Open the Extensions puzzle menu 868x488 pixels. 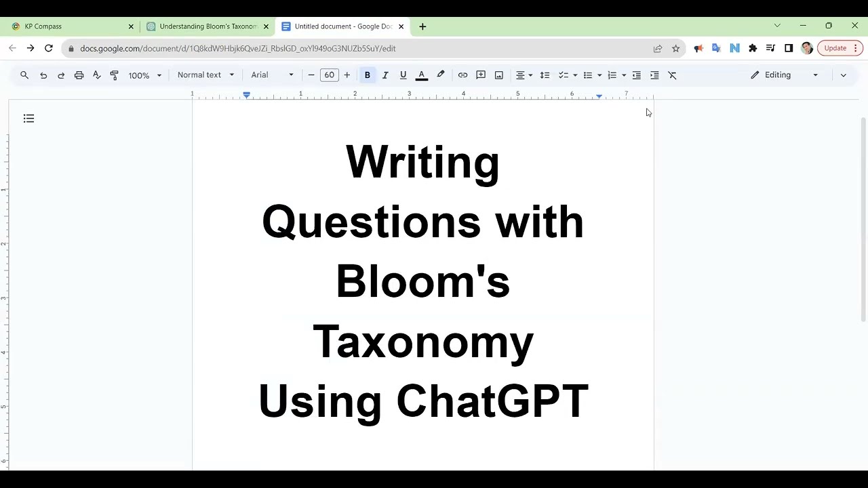(753, 48)
